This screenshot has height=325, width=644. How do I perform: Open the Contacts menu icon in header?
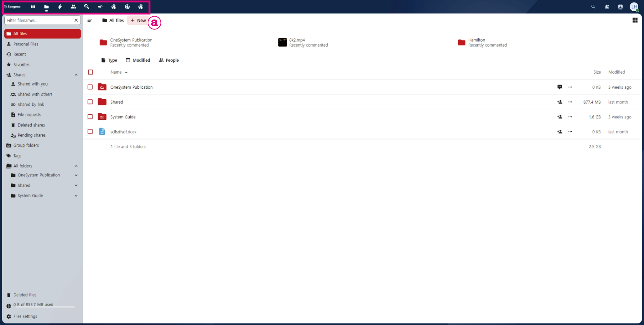(620, 7)
